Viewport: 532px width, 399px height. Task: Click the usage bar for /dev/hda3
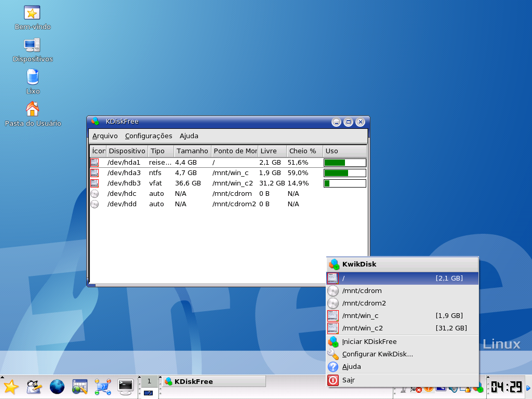345,173
